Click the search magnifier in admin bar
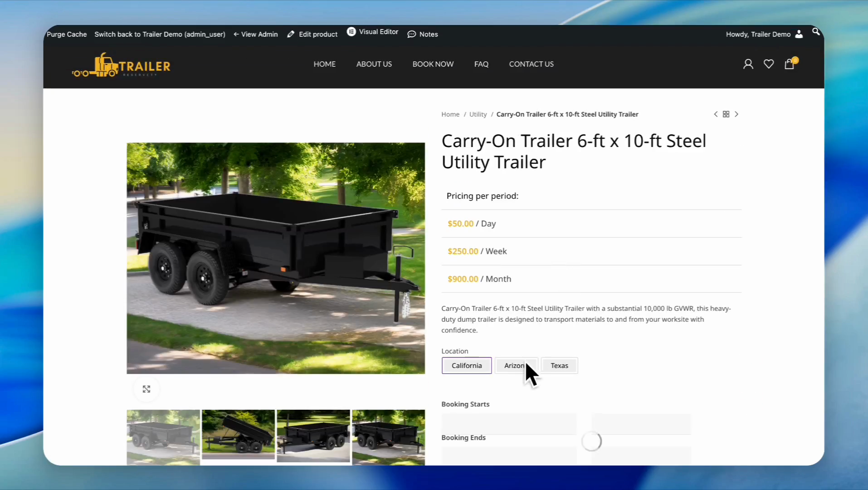This screenshot has width=868, height=490. click(816, 31)
